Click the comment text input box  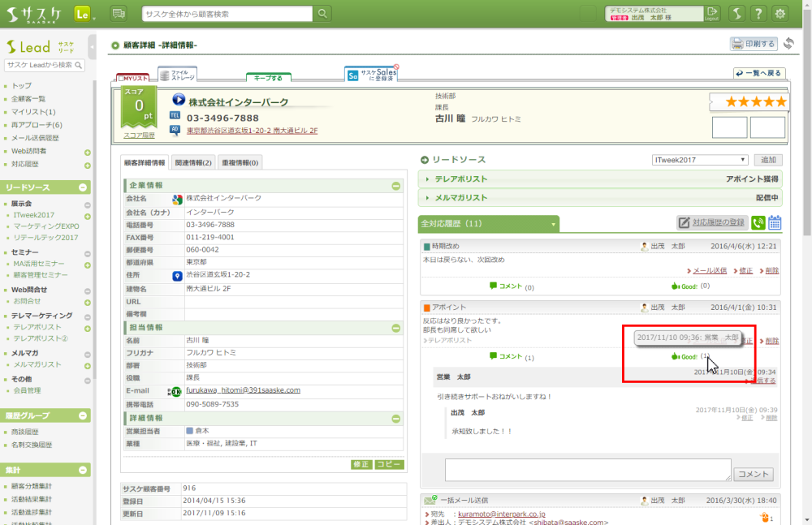pyautogui.click(x=588, y=469)
